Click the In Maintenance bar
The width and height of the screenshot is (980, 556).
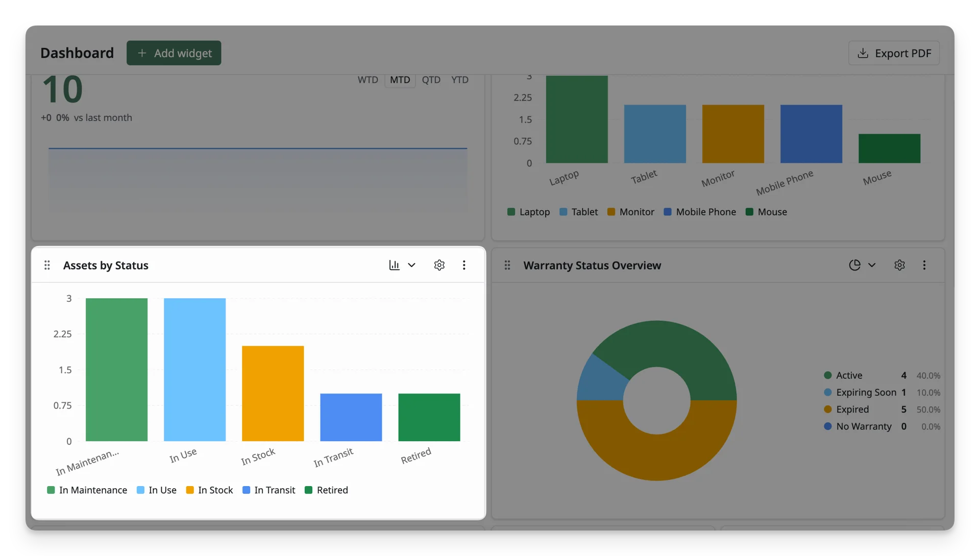[116, 370]
